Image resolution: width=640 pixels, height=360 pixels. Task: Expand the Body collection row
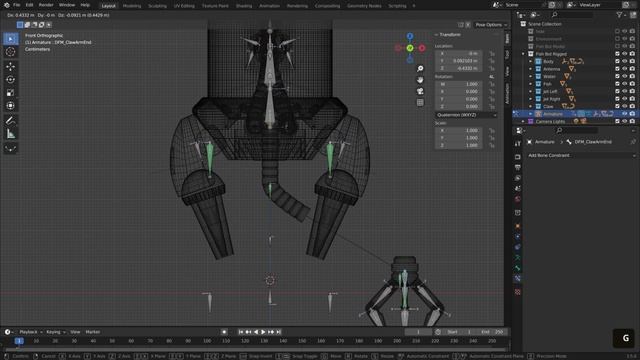pyautogui.click(x=530, y=62)
